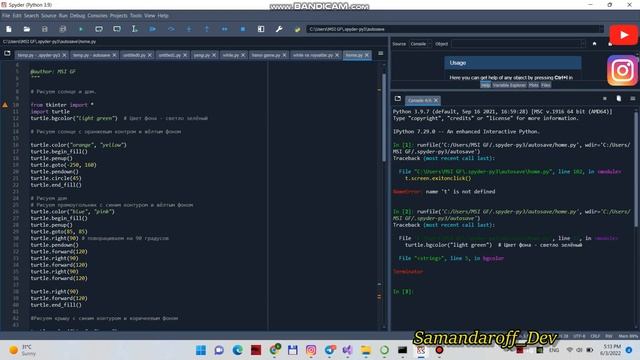Step over the current line in debugger
Viewport: 640px width, 360px height.
pyautogui.click(x=171, y=29)
